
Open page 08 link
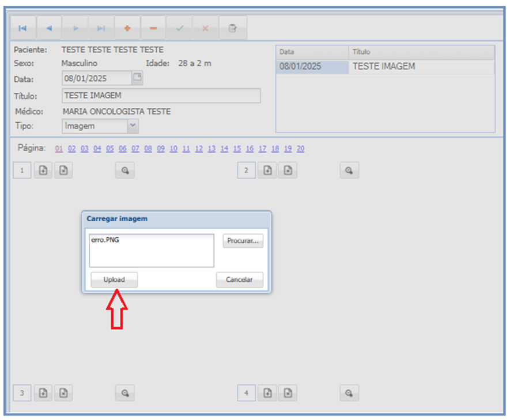pyautogui.click(x=148, y=149)
